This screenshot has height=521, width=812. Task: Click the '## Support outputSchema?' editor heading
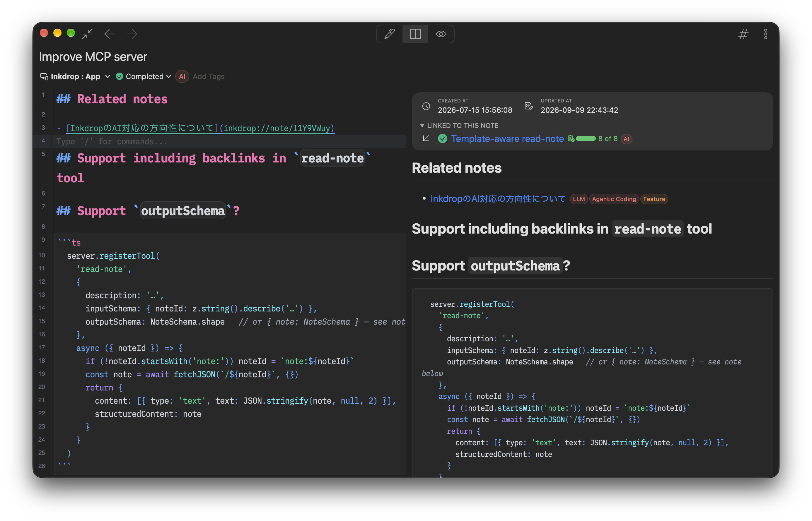(148, 211)
